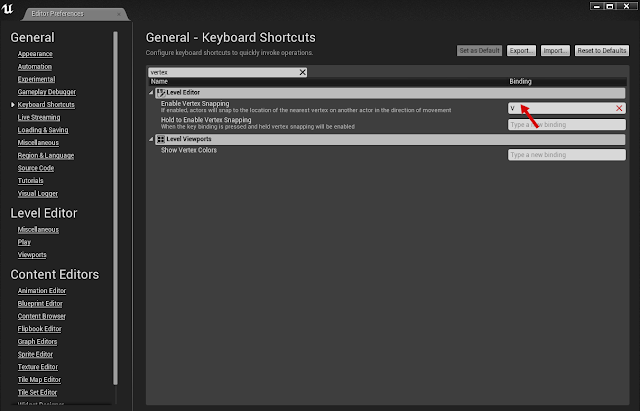Open the Appearance settings
Screen dimensions: 640x411
pyautogui.click(x=35, y=54)
